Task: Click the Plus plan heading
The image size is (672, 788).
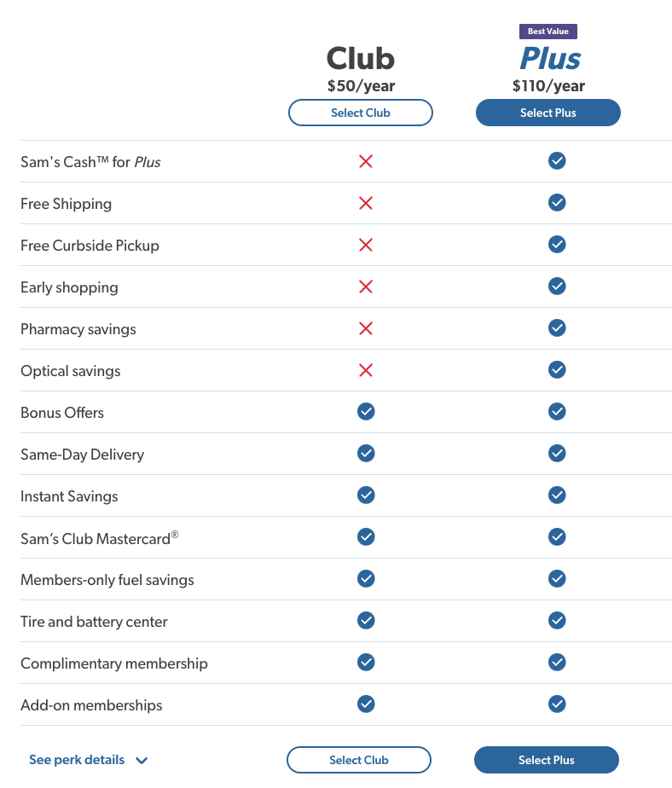Action: coord(550,58)
